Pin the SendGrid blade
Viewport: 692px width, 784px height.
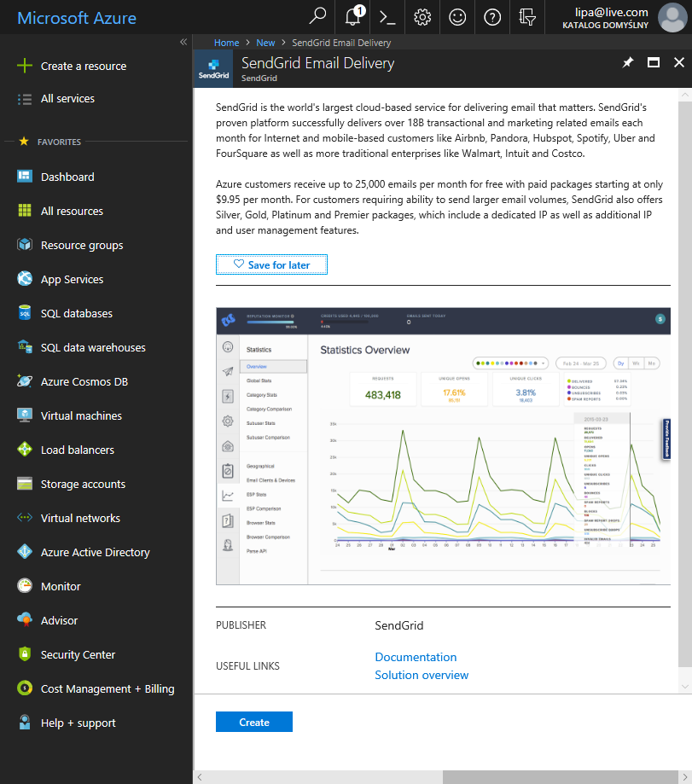pos(627,62)
